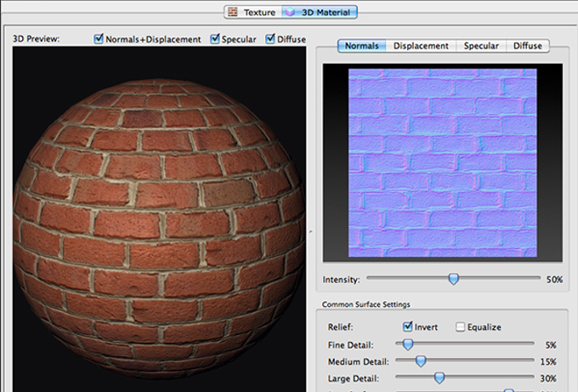Click the Large Detail slider knob
Viewport: 578px width, 392px height.
coord(439,378)
